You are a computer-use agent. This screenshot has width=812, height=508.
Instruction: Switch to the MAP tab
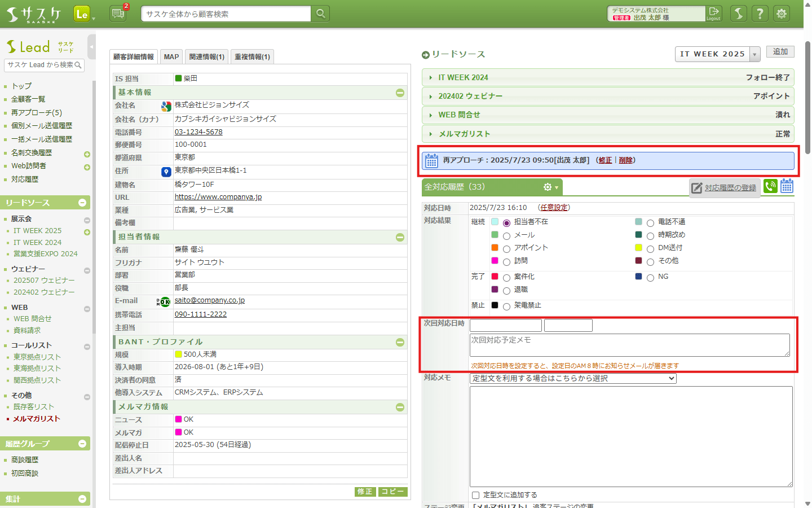(x=171, y=56)
